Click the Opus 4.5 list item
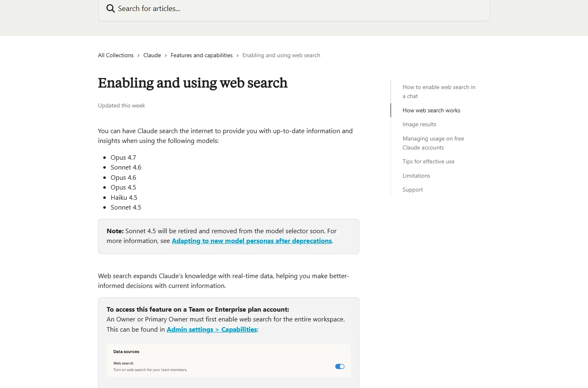Screen dimensions: 588x388 point(123,187)
